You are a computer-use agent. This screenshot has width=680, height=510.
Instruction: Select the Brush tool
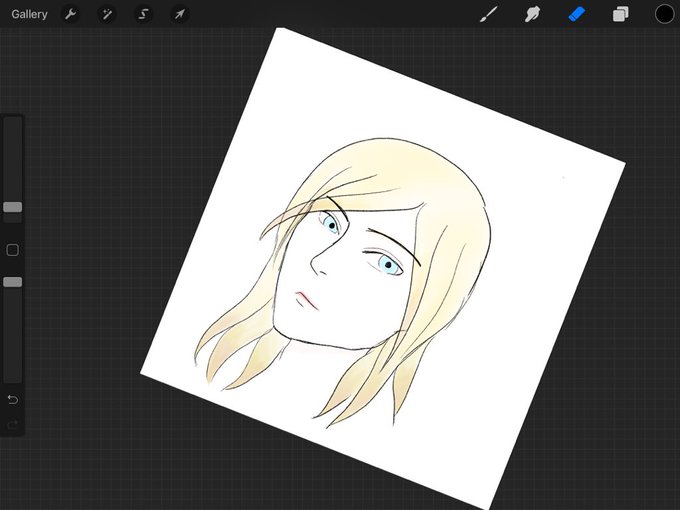(x=489, y=14)
